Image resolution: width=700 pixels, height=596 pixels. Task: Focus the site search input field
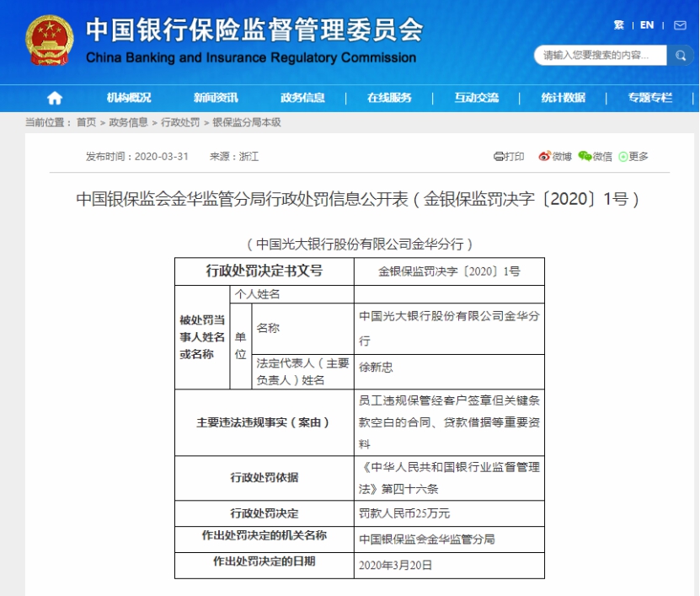[600, 56]
